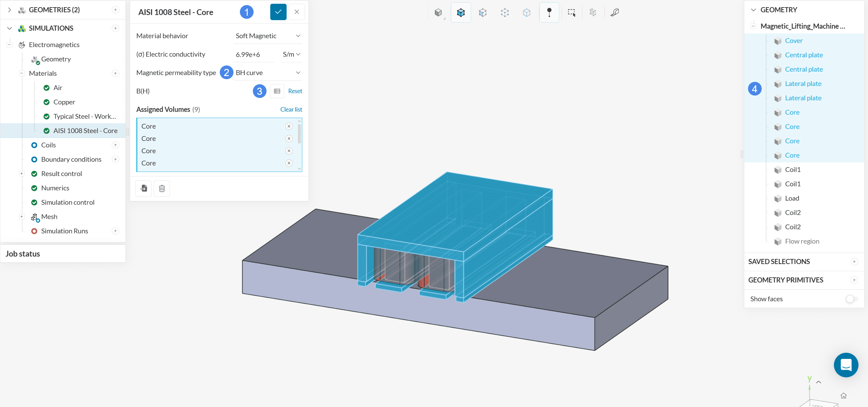868x407 pixels.
Task: Choose the box selection tool
Action: pyautogui.click(x=572, y=13)
